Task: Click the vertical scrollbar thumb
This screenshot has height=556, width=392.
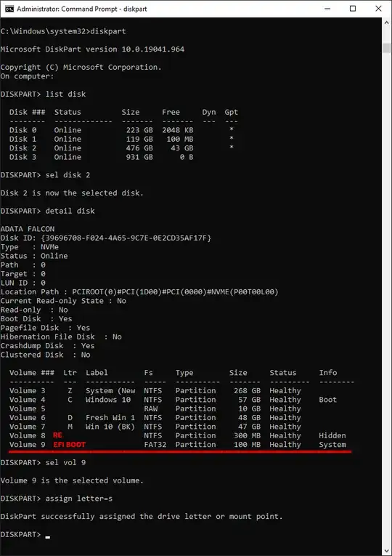Action: tap(386, 48)
